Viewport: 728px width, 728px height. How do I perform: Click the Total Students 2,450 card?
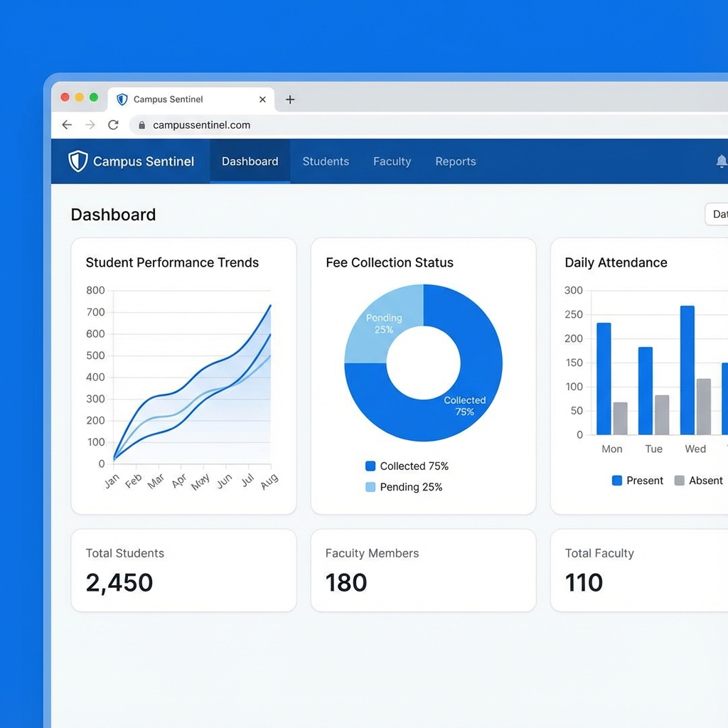[183, 569]
